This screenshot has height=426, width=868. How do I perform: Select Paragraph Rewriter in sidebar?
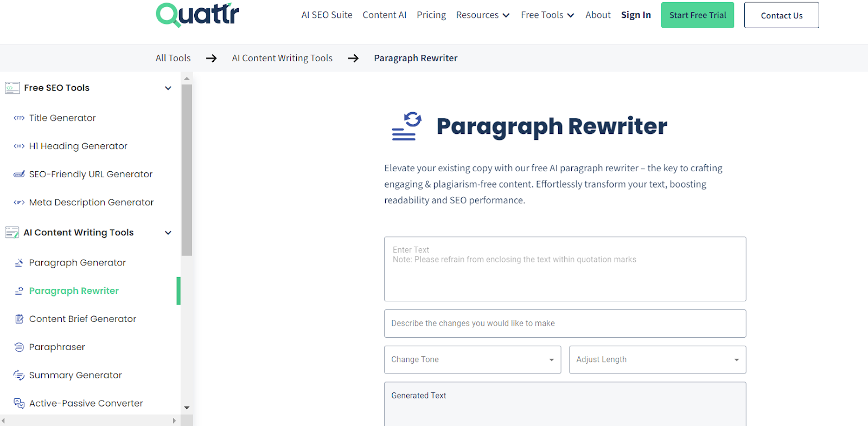[74, 291]
